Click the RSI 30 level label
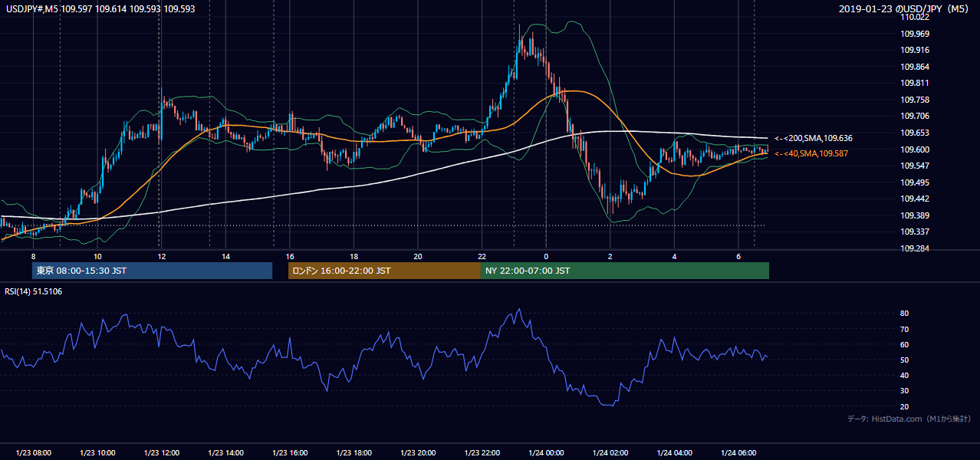Viewport: 980px width, 460px height. [904, 391]
